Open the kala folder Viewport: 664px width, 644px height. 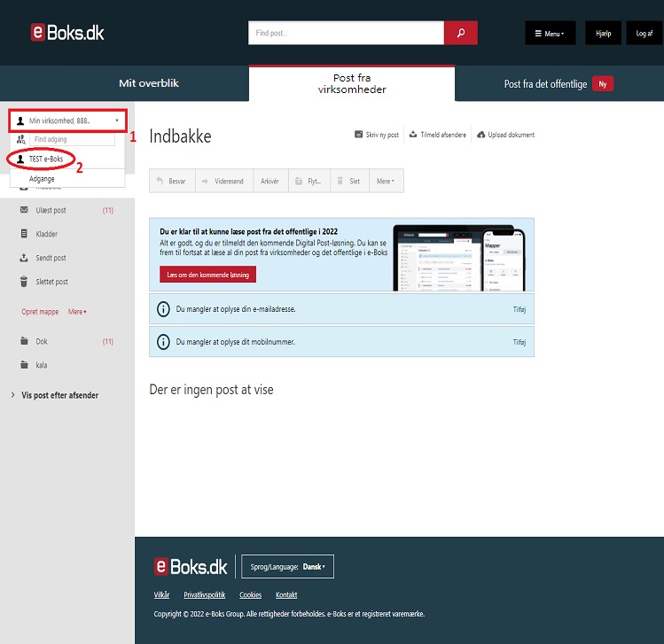42,365
